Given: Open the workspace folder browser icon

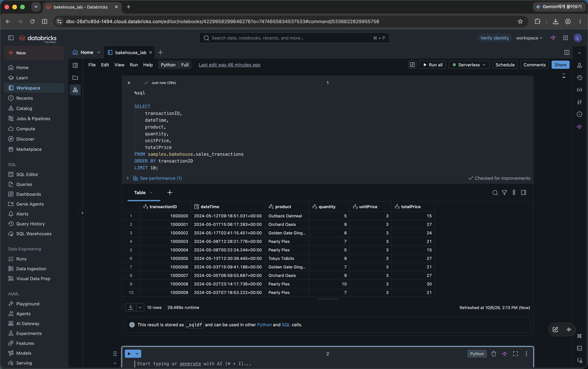Looking at the screenshot, I should pyautogui.click(x=75, y=78).
